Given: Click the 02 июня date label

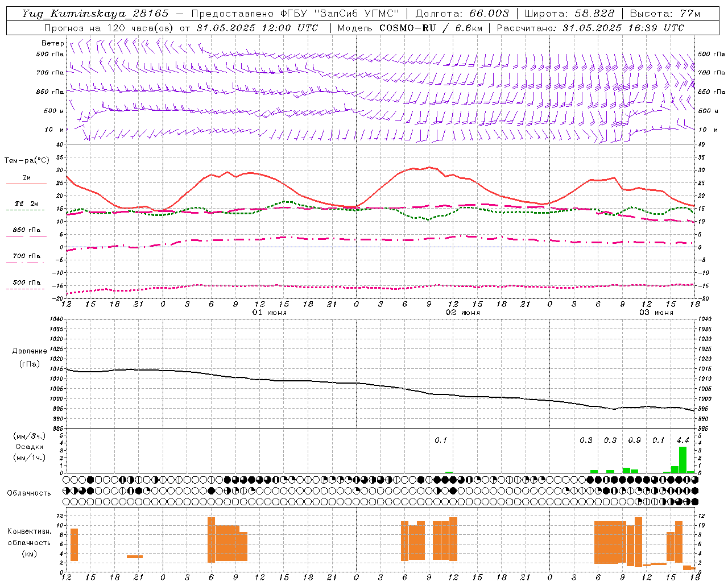Looking at the screenshot, I should click(x=463, y=313).
